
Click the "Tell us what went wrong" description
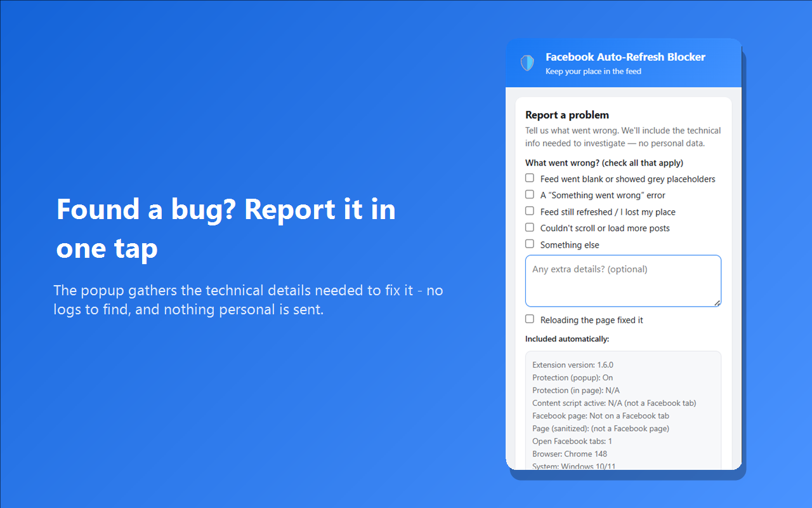pos(623,137)
